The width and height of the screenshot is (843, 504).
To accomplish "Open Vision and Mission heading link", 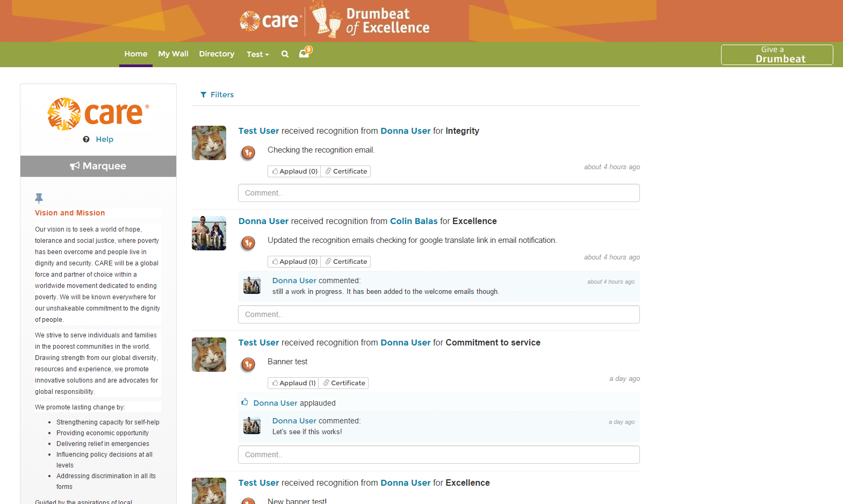I will point(70,213).
